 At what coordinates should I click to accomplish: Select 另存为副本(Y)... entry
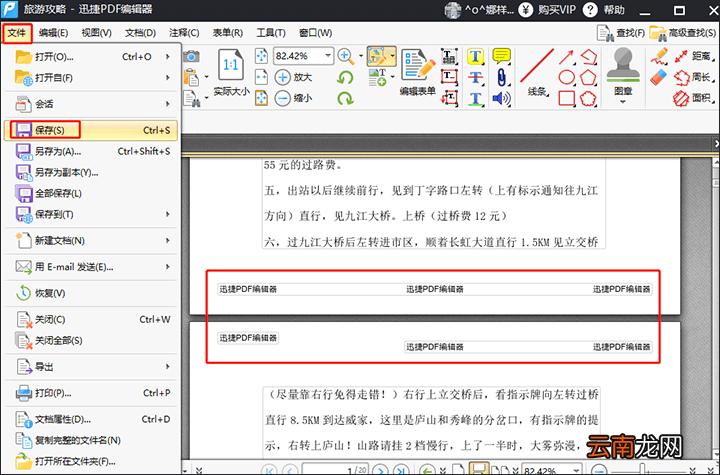point(91,172)
